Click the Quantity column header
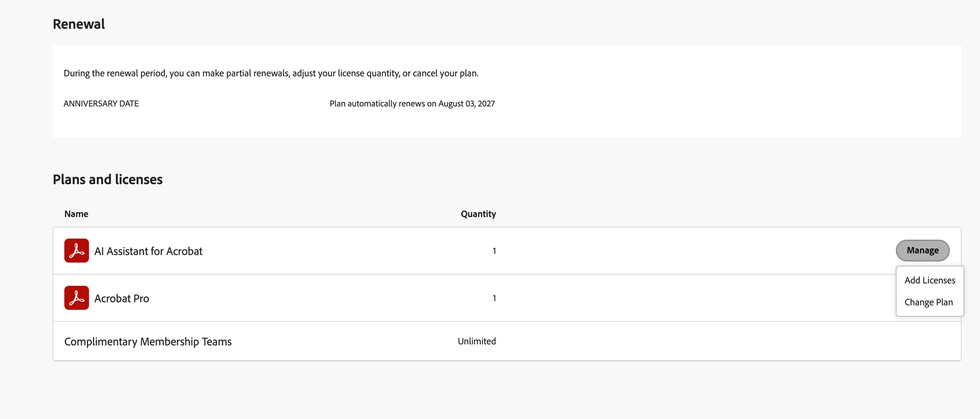The width and height of the screenshot is (980, 419). tap(478, 214)
